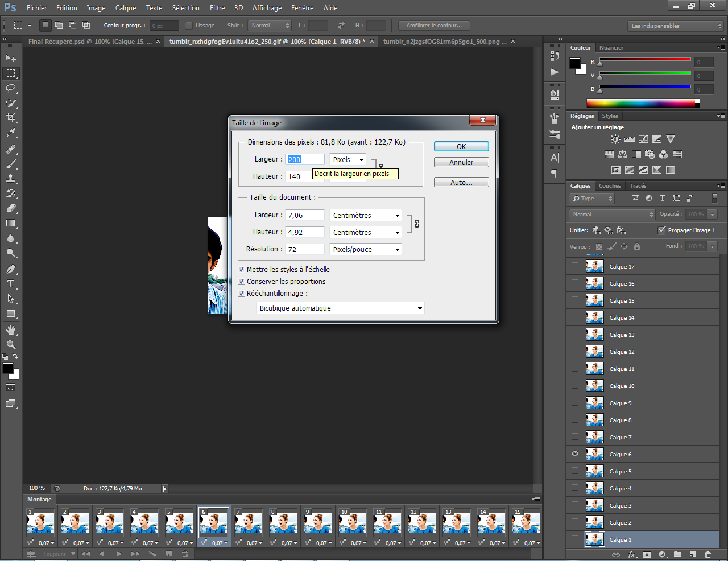
Task: Click the Auto... button
Action: point(461,183)
